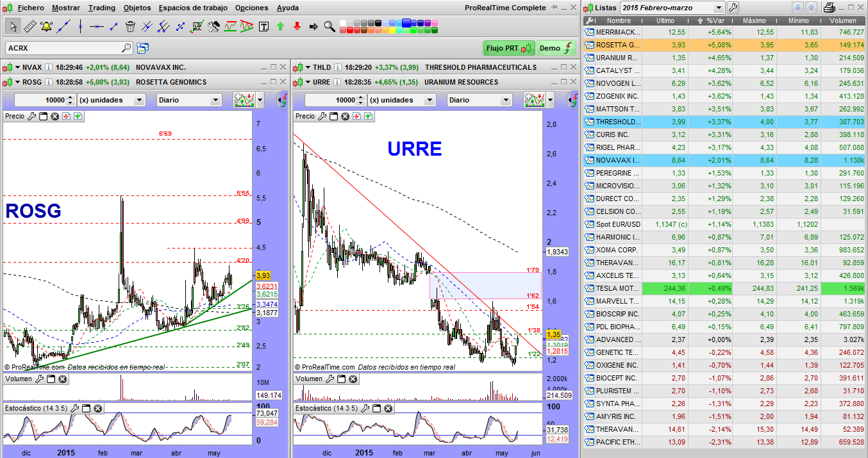Select the vertical line drawing tool
This screenshot has width=868, height=458.
[x=80, y=26]
